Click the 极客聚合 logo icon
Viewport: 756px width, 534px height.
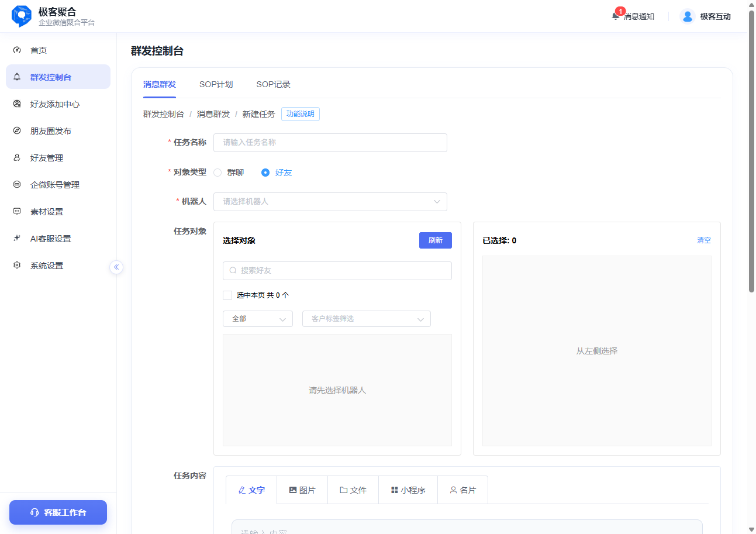(x=22, y=16)
